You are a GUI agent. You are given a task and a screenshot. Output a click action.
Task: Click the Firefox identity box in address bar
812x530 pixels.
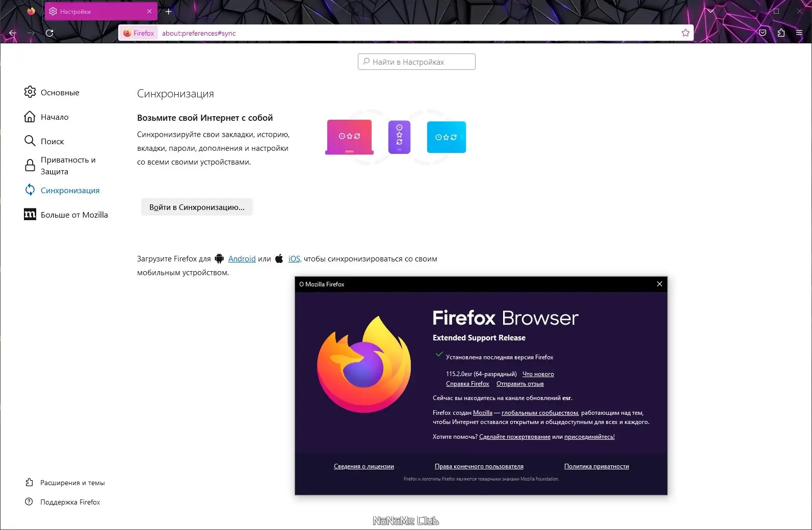(139, 33)
